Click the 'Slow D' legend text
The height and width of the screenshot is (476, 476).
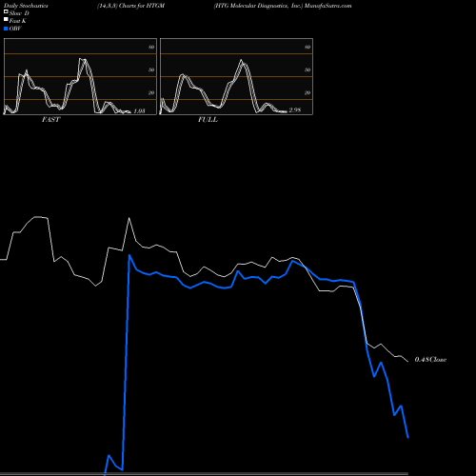pyautogui.click(x=19, y=13)
